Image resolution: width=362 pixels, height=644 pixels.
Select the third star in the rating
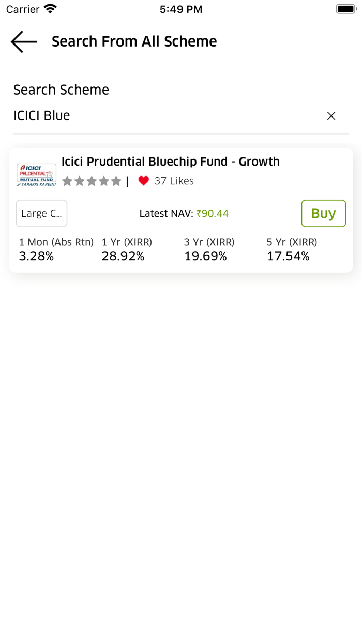click(x=92, y=181)
